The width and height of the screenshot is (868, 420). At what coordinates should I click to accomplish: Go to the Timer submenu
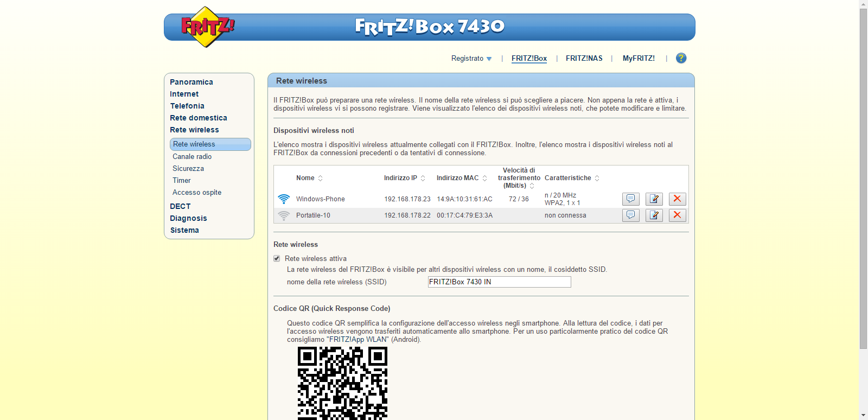[182, 180]
